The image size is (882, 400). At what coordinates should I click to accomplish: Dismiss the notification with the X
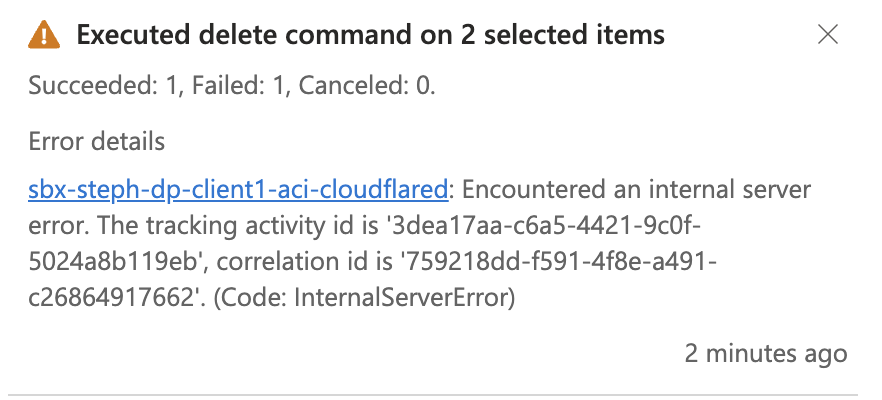coord(828,36)
